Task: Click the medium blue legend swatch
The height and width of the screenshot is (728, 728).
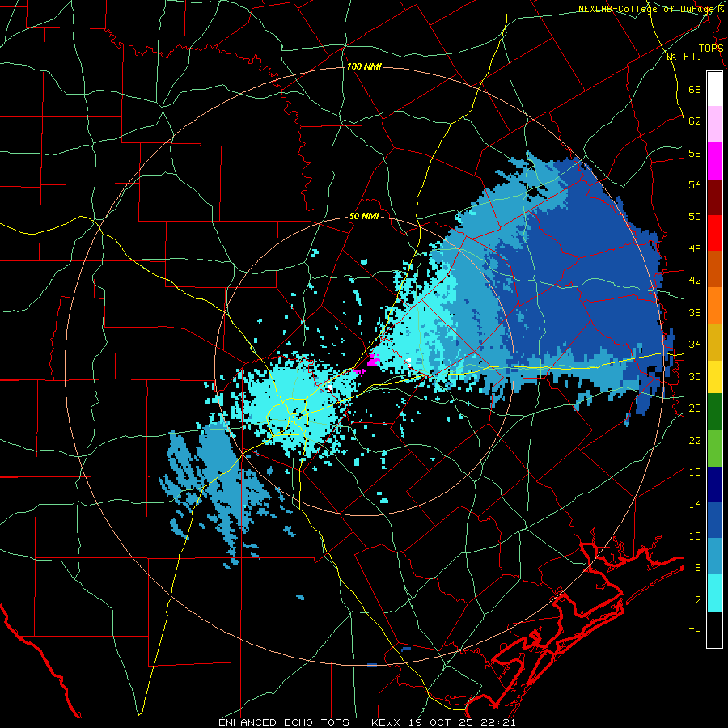Action: coord(714,520)
